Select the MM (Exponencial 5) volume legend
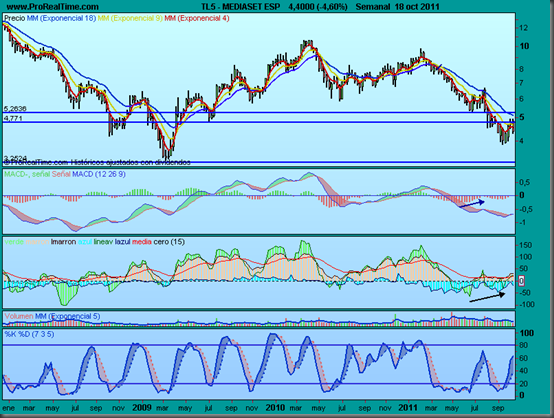Screen dimensions: 554x418 (67, 316)
